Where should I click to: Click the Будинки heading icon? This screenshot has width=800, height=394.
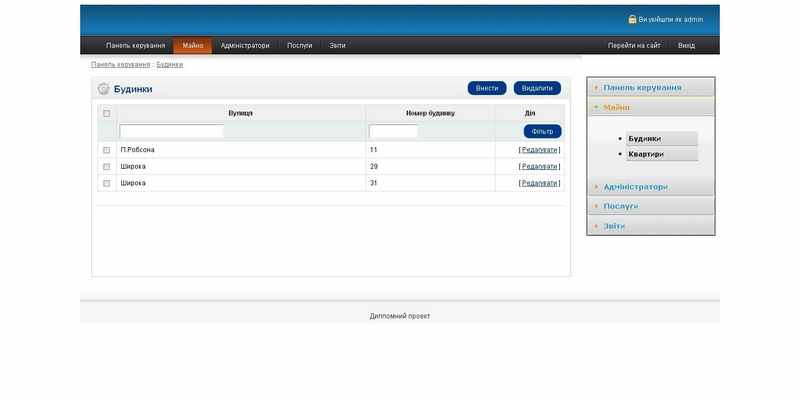click(x=104, y=89)
